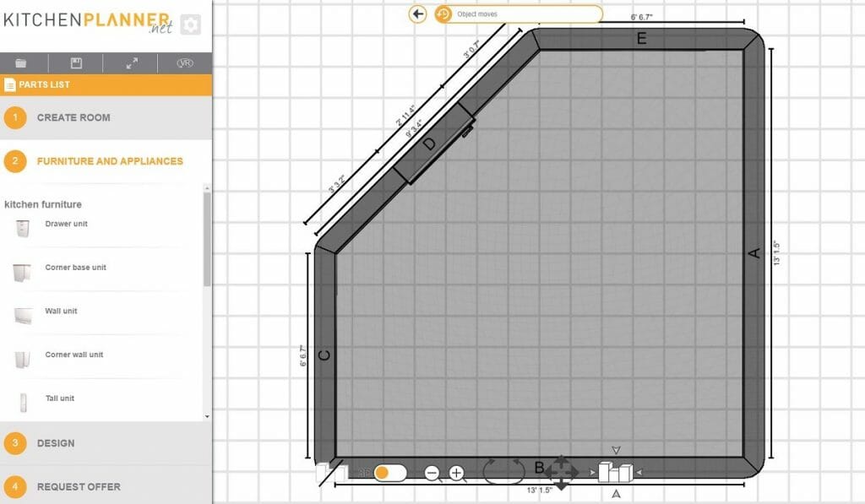Screen dimensions: 865x504
Task: Zoom in using the plus magnifier
Action: tap(457, 473)
